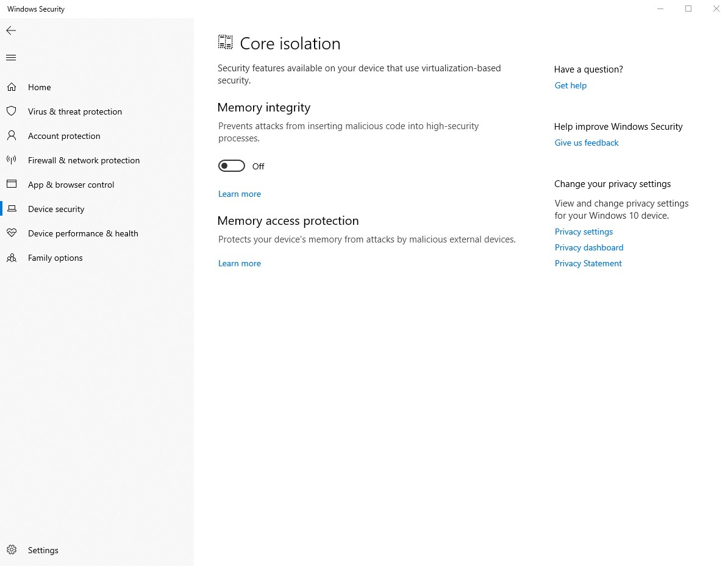Click the back arrow icon
The width and height of the screenshot is (728, 566).
11,30
